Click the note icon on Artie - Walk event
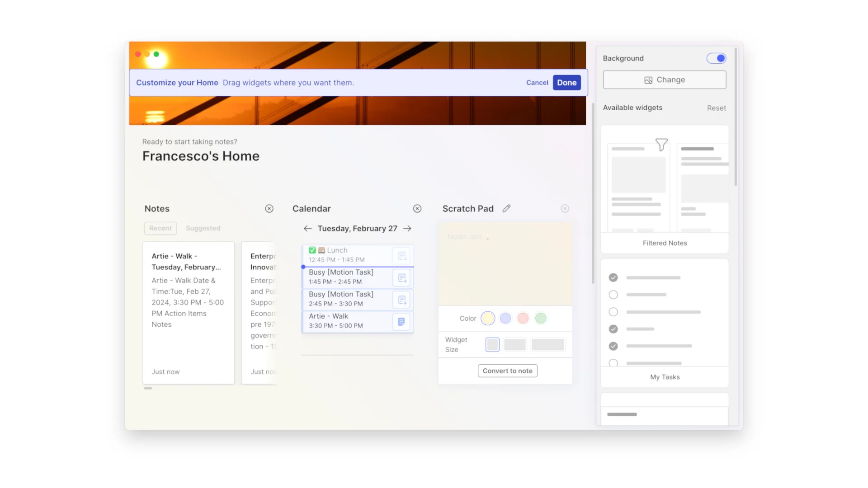The image size is (868, 488). coord(401,322)
